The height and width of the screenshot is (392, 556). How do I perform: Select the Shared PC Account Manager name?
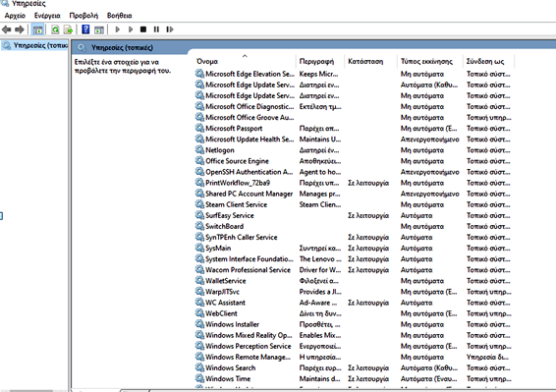point(249,194)
